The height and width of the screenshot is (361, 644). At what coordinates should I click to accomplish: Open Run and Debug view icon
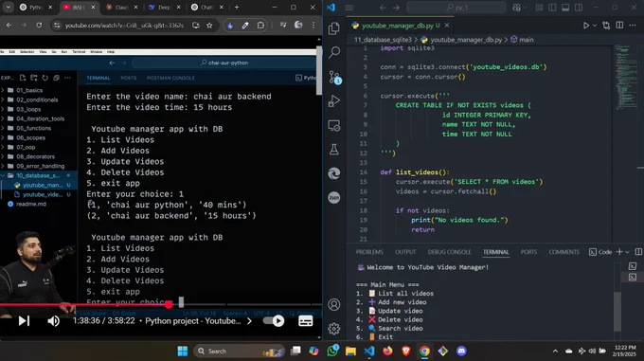[334, 101]
